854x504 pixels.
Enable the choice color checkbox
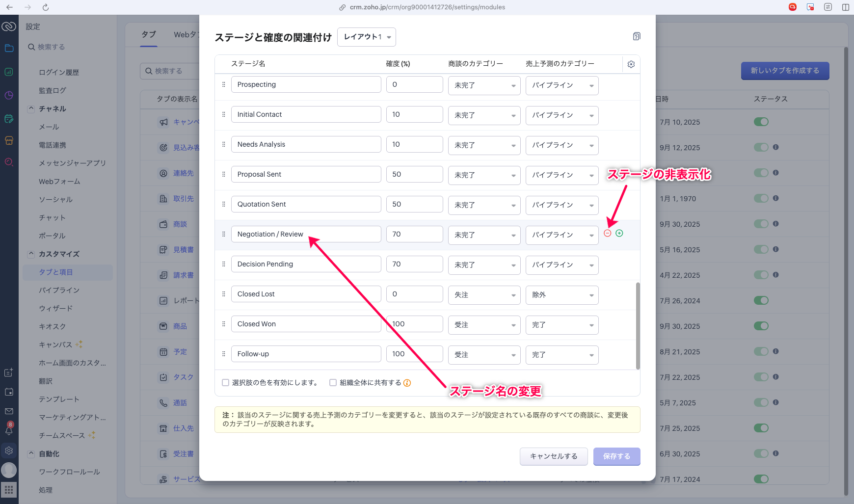pyautogui.click(x=226, y=383)
